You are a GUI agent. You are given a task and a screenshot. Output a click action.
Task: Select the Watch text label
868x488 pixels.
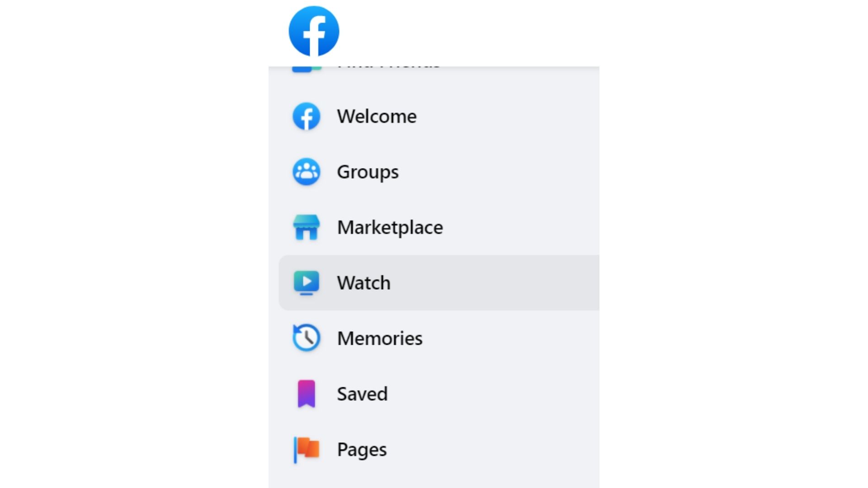(x=364, y=283)
